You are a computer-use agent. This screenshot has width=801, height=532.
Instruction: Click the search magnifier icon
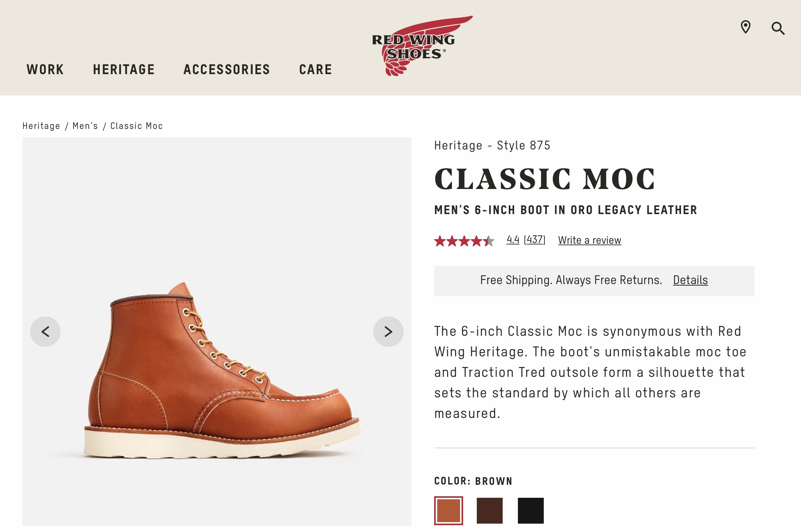778,28
